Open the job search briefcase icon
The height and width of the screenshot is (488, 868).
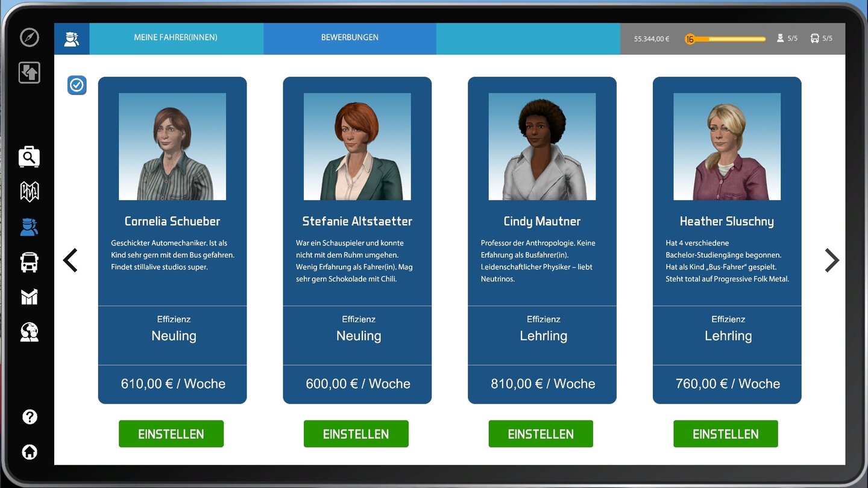(29, 157)
